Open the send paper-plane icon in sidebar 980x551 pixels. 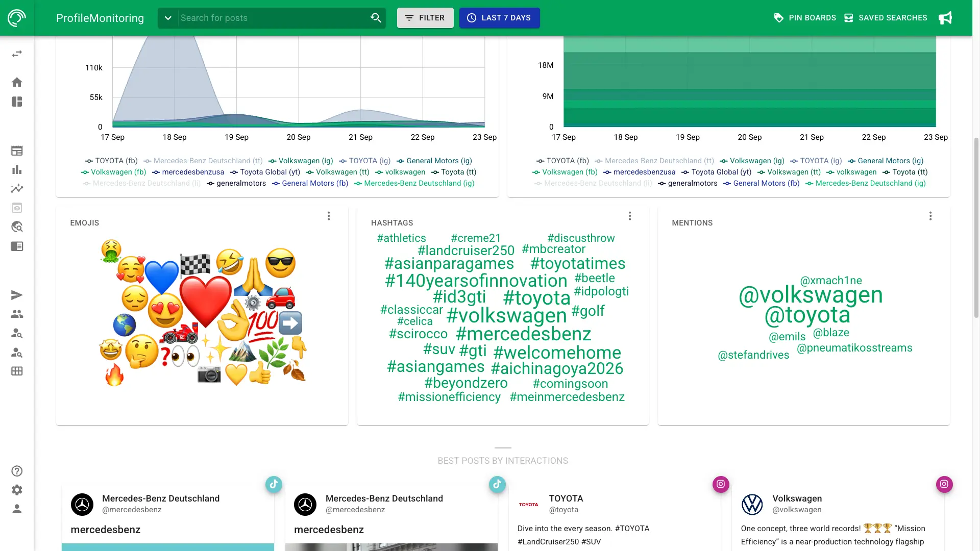17,295
